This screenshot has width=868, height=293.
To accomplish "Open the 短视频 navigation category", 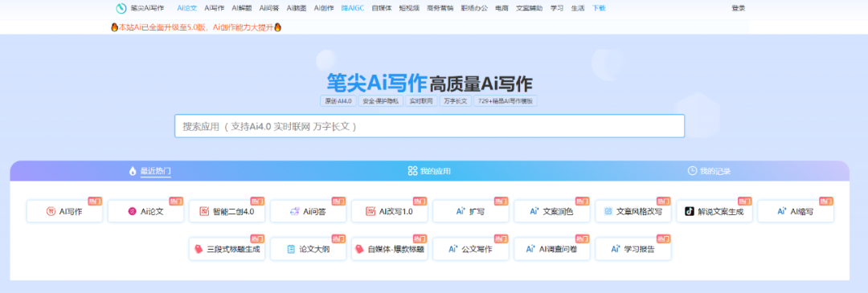I will pos(409,8).
